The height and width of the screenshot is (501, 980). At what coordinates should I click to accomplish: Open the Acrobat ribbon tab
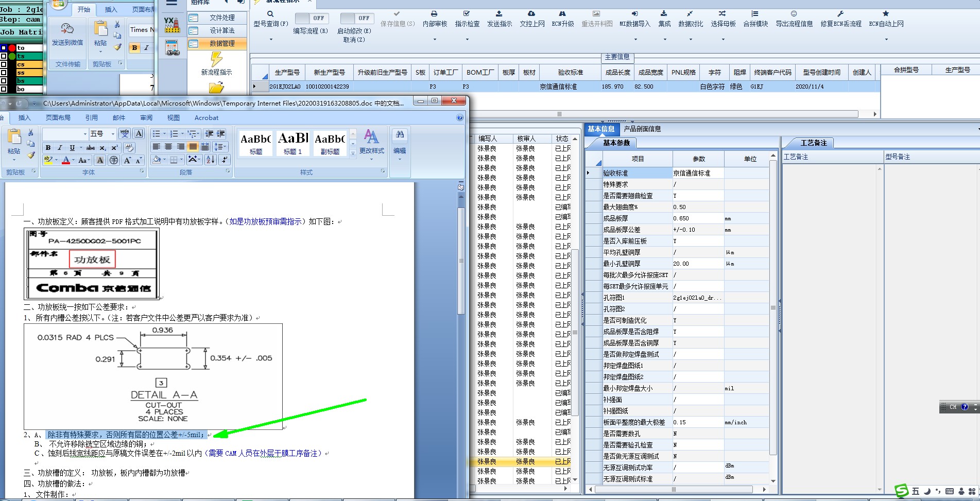pos(206,118)
